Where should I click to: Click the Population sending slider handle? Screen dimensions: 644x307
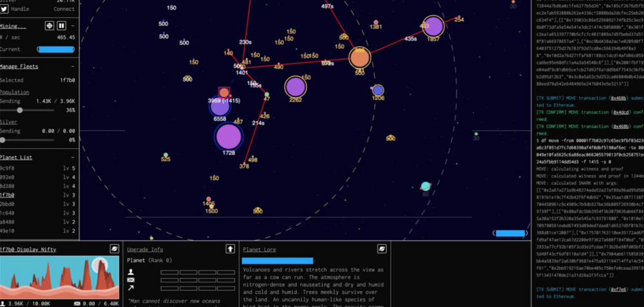20,110
